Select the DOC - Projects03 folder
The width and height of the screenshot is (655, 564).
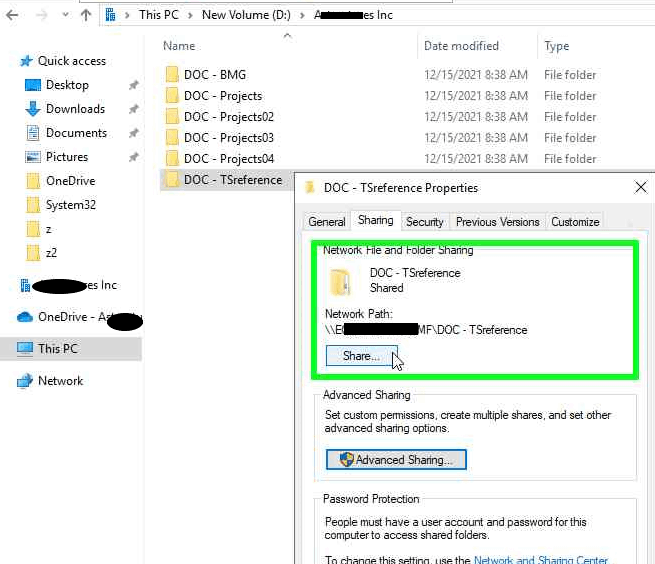229,138
